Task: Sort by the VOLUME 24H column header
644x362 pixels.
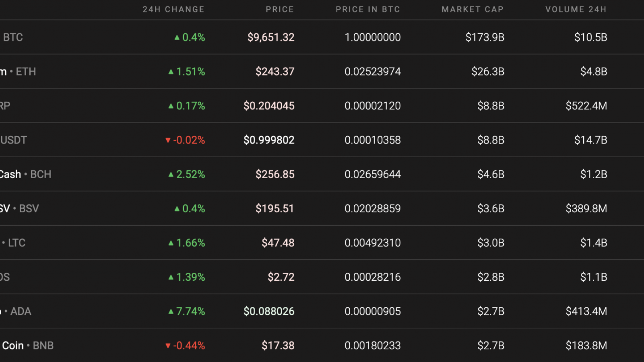Action: [576, 9]
